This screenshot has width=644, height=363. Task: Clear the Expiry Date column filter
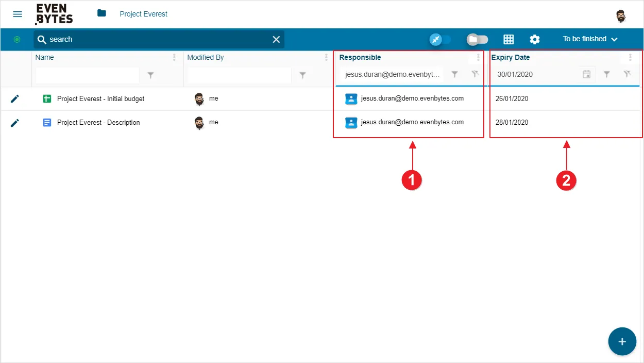point(627,74)
